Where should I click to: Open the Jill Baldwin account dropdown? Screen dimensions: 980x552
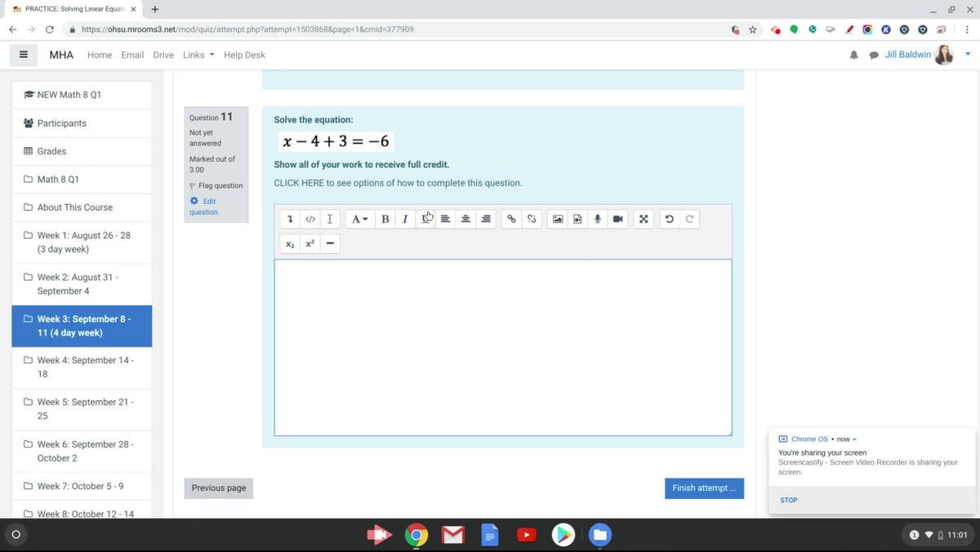click(907, 55)
